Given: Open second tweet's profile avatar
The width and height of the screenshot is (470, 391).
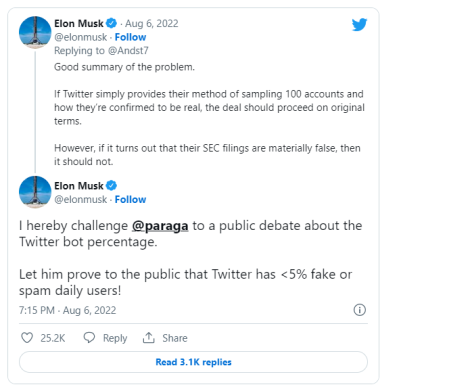Looking at the screenshot, I should point(35,192).
